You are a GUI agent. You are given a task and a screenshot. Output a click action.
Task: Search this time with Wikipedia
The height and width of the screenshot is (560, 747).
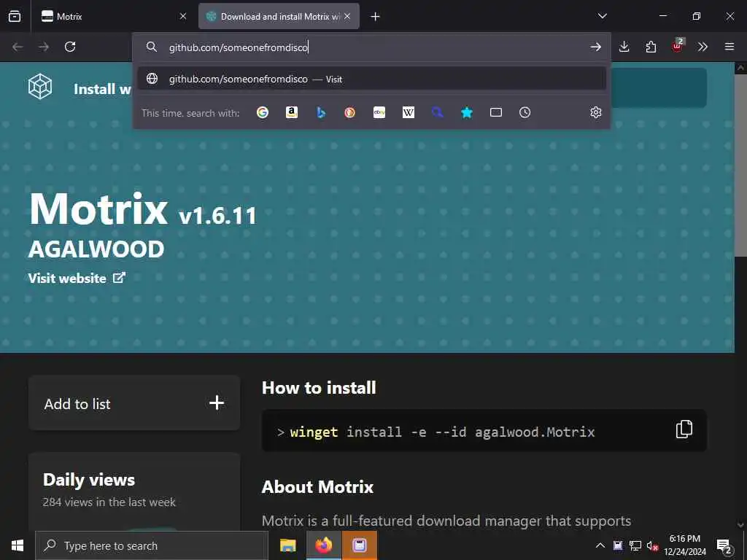point(409,112)
